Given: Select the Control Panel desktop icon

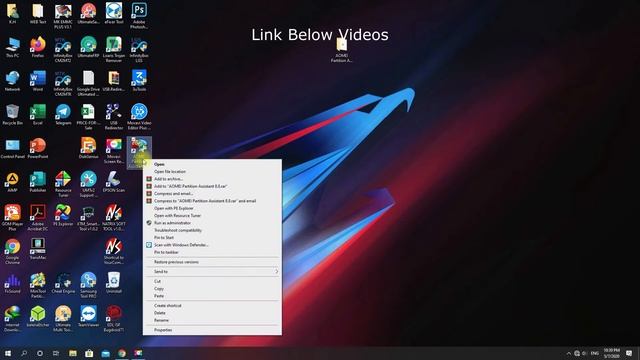Looking at the screenshot, I should [12, 148].
